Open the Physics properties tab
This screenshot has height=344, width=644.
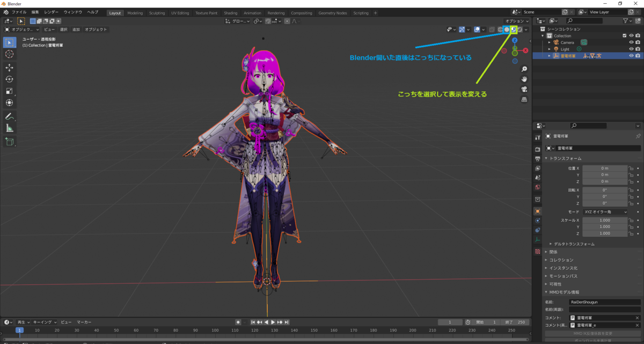tap(538, 221)
